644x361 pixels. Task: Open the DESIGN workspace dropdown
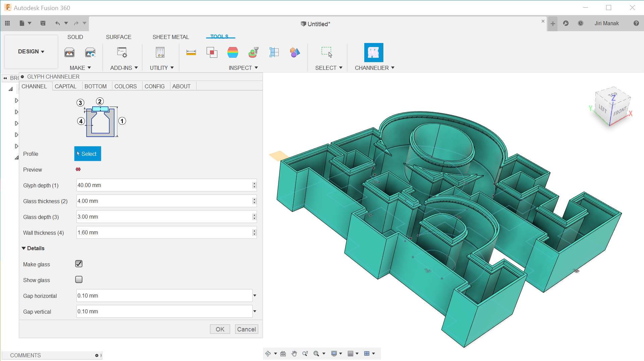tap(31, 51)
